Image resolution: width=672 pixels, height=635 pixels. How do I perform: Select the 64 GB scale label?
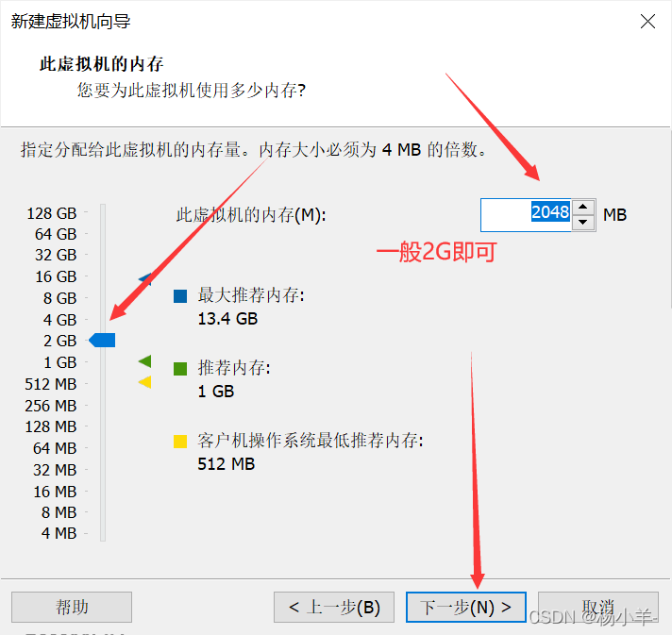pyautogui.click(x=56, y=234)
